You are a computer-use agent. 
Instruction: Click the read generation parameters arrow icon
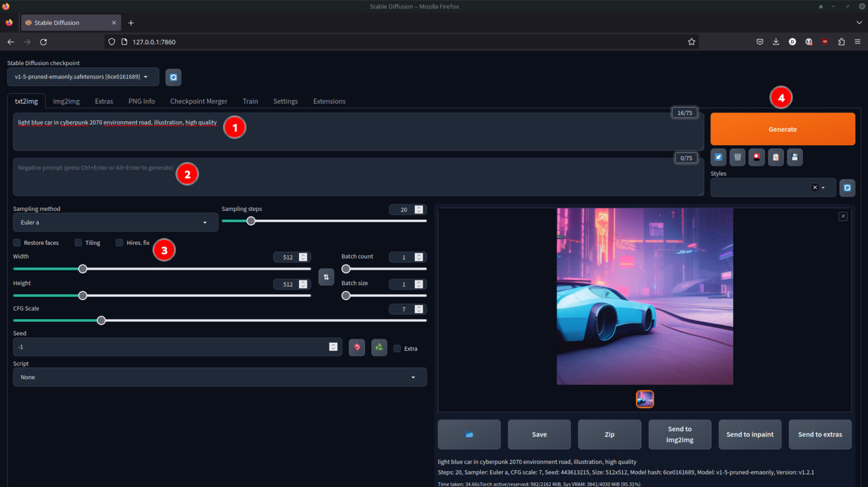point(718,157)
